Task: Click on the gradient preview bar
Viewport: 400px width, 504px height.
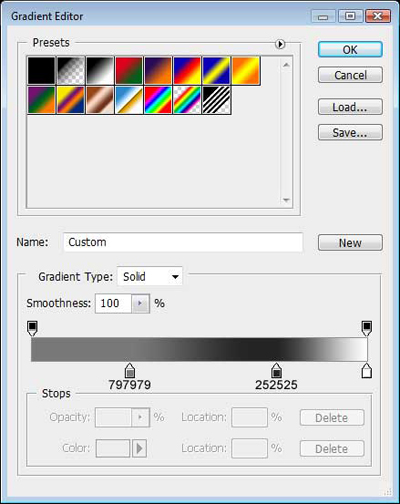Action: [199, 349]
